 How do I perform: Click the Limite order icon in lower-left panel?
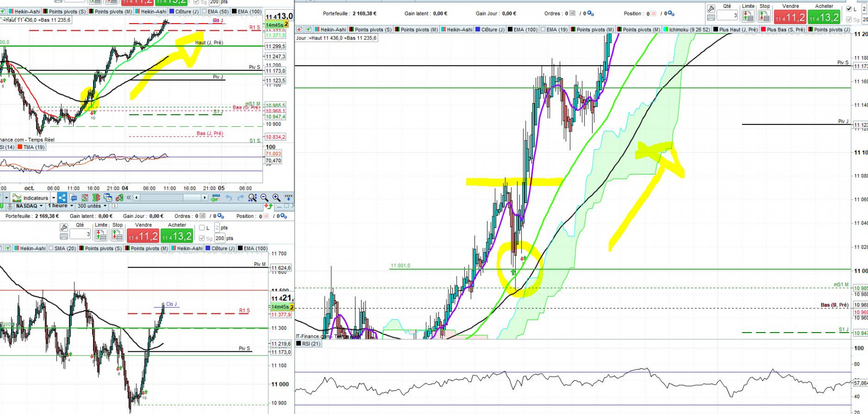click(x=101, y=235)
